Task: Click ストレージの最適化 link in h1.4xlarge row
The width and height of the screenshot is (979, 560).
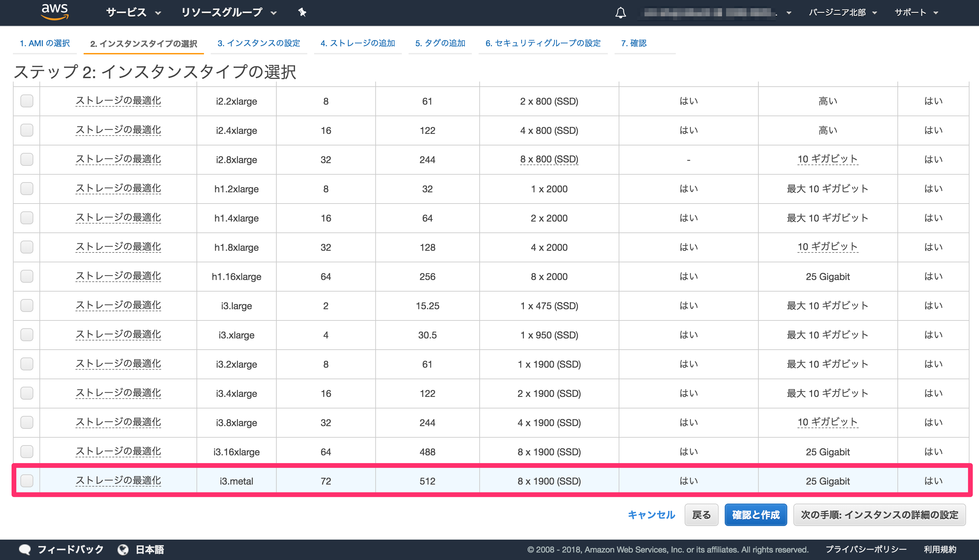Action: (x=118, y=218)
